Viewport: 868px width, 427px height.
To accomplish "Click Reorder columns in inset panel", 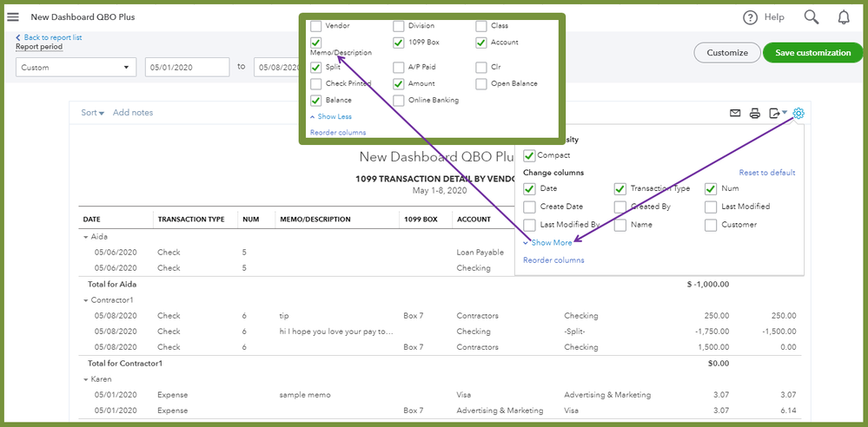I will click(x=338, y=133).
